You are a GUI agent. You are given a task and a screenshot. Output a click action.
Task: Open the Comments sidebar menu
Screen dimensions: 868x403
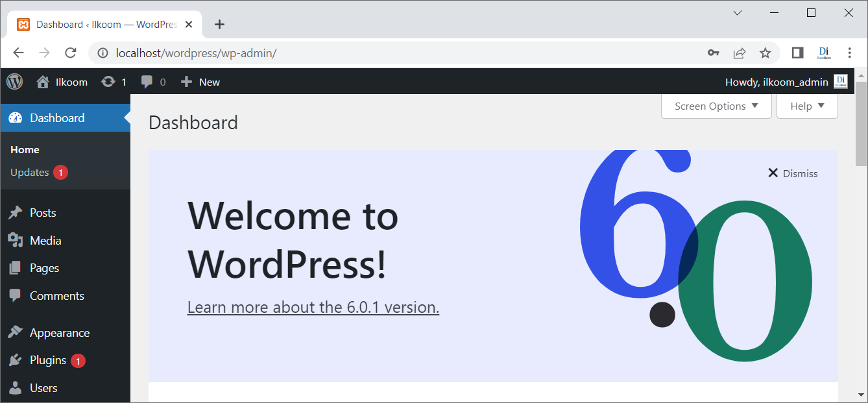65,296
